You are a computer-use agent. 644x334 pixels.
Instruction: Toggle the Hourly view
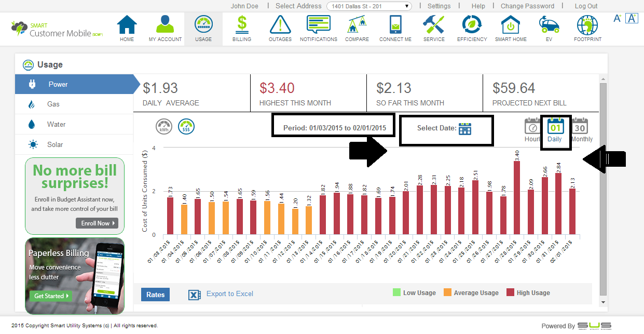[x=532, y=127]
